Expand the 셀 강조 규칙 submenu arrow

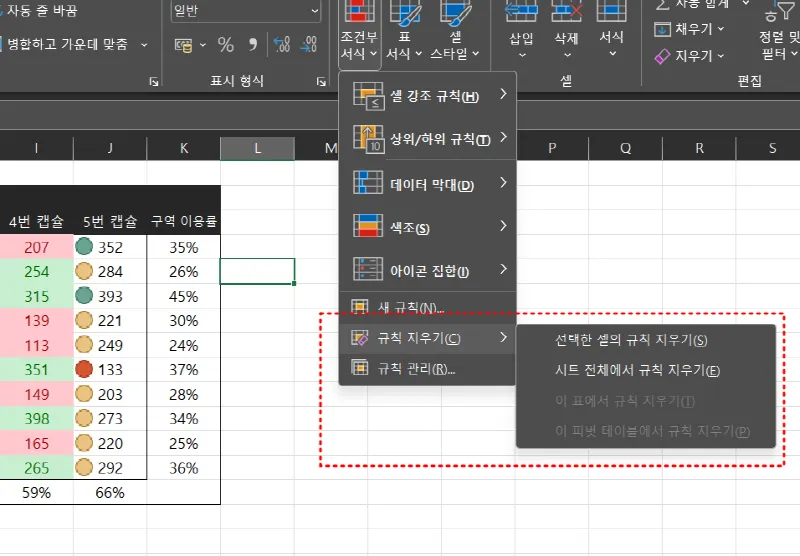tap(503, 94)
